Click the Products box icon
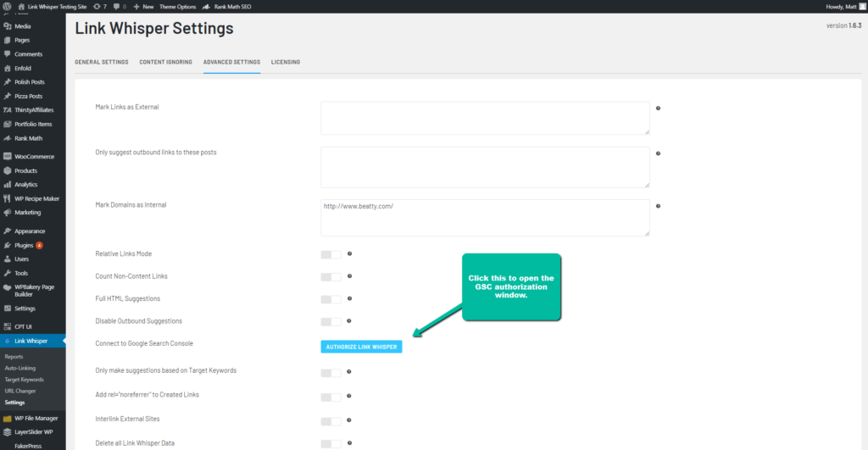 coord(7,170)
